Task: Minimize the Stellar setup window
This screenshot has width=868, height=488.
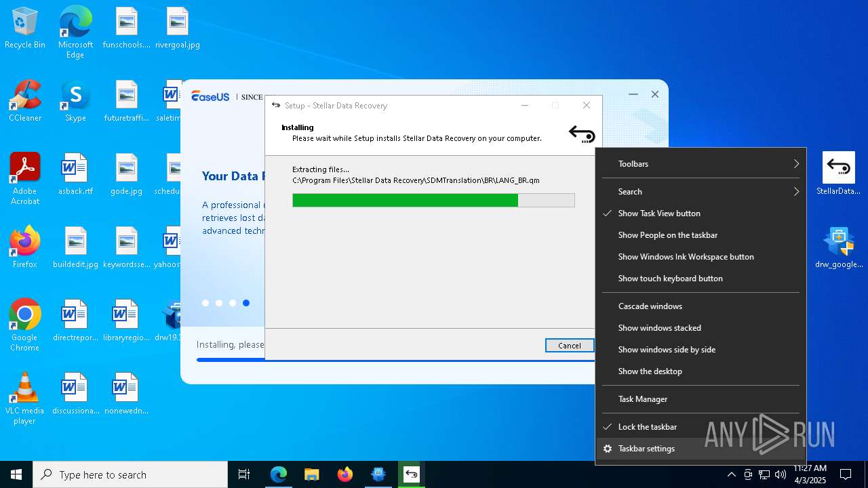Action: [x=525, y=105]
